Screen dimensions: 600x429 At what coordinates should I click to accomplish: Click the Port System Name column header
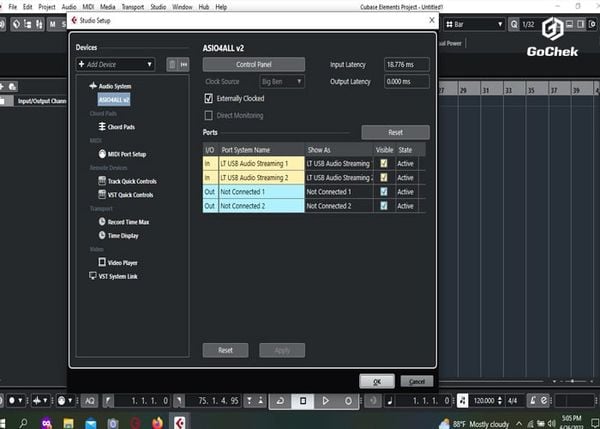(x=261, y=150)
